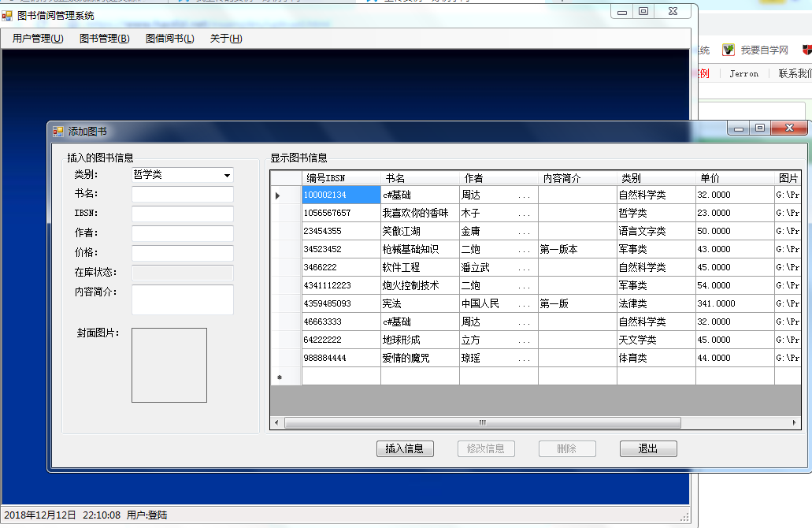
Task: Select book title 宪法
Action: (420, 303)
